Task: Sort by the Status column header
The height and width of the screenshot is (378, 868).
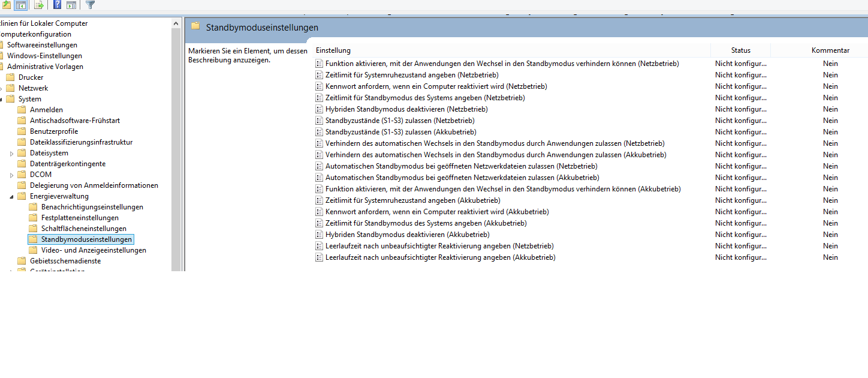Action: [741, 50]
